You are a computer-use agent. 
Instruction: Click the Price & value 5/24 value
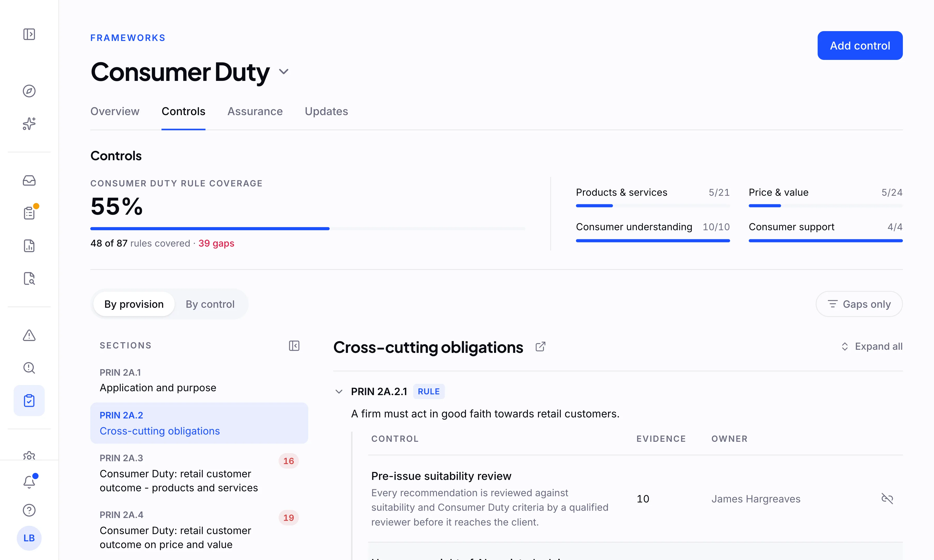[892, 192]
